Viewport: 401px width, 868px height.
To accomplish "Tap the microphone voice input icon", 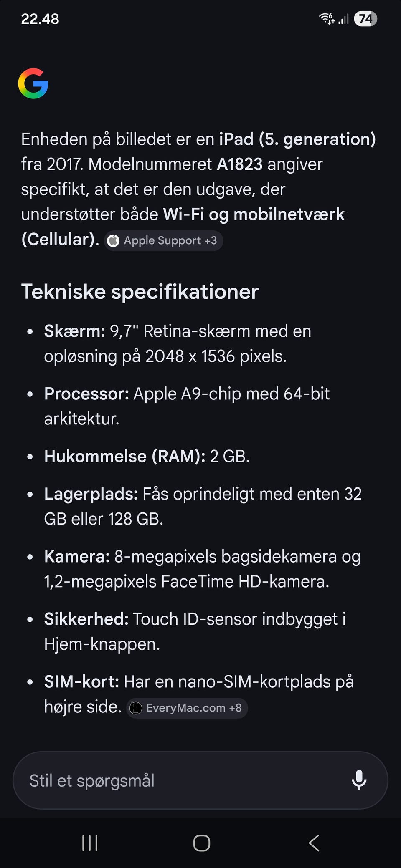I will coord(359,780).
